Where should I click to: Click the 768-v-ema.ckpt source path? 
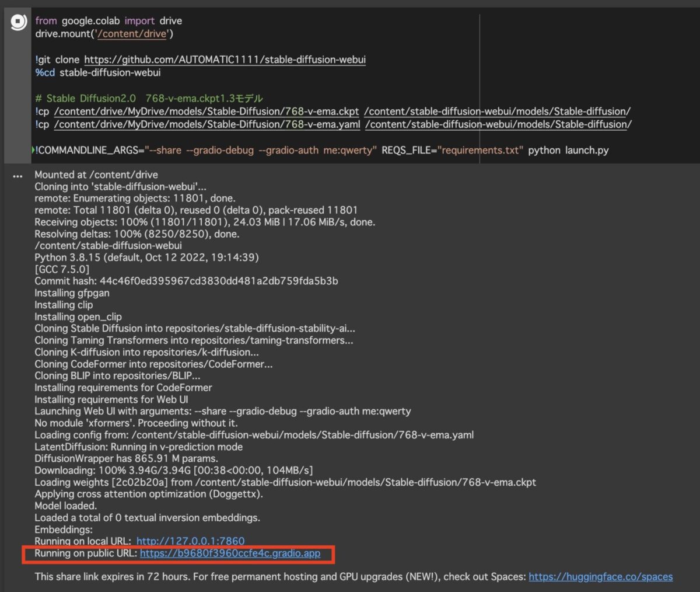tap(206, 112)
